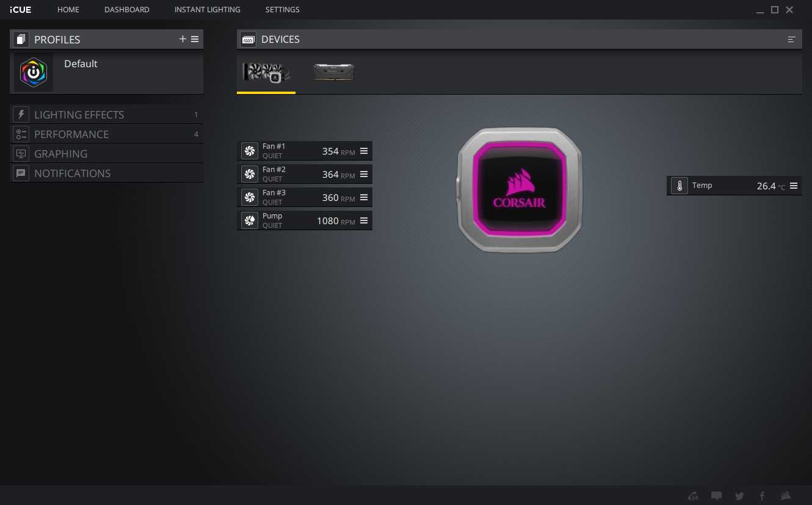812x505 pixels.
Task: Click the Fan #1 fan icon
Action: click(249, 151)
